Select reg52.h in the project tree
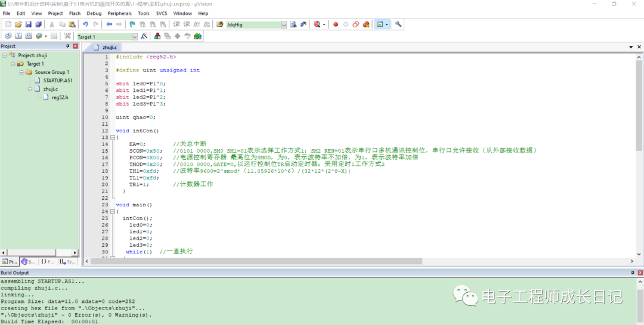Image resolution: width=644 pixels, height=325 pixels. tap(60, 97)
